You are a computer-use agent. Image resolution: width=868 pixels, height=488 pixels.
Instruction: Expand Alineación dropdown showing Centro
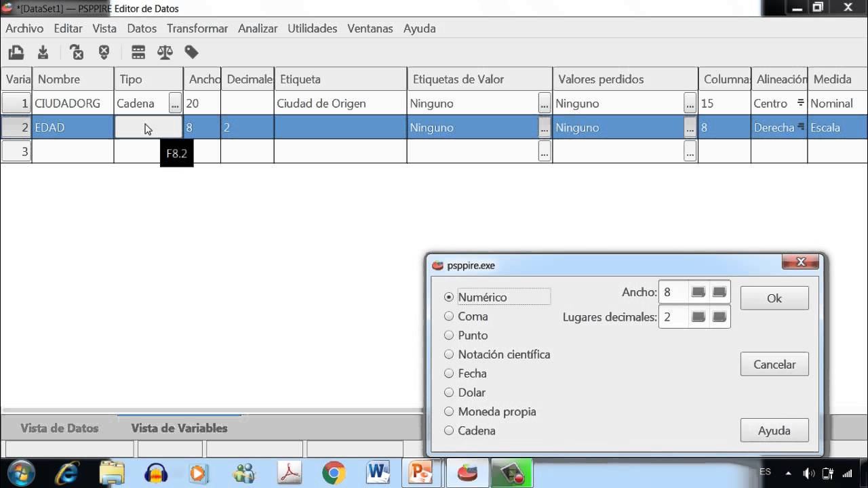[x=800, y=103]
